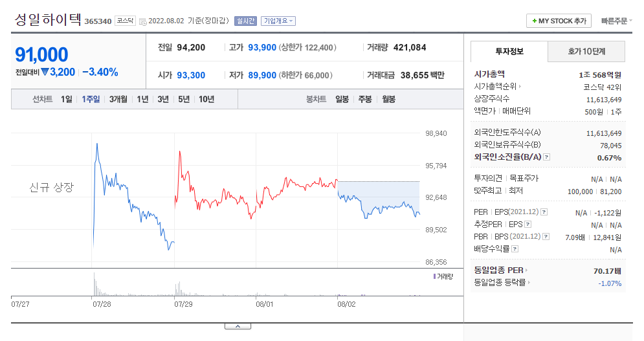Select the 일봉 candlestick chart
The image size is (644, 341).
point(342,100)
